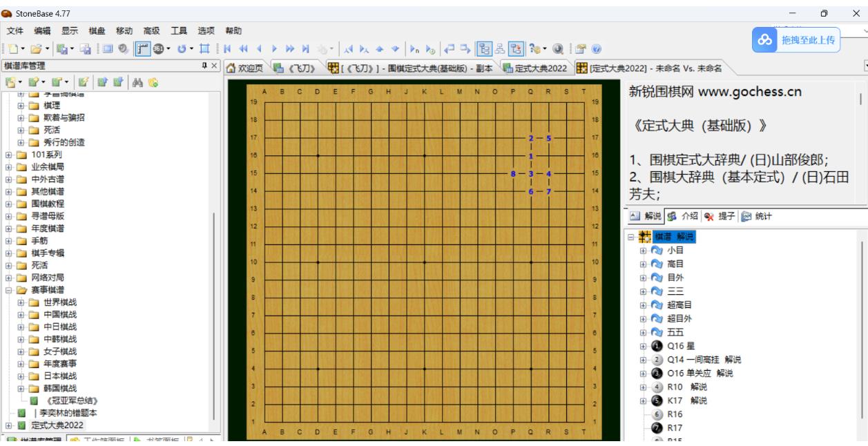Screen dimensions: 868x446
Task: Select the Q14 一间高挂 move
Action: coord(704,360)
